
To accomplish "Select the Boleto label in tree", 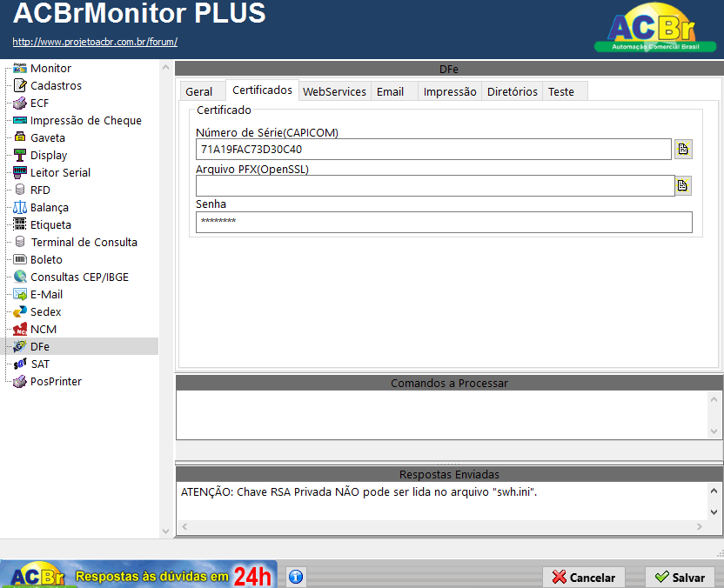I will point(46,260).
